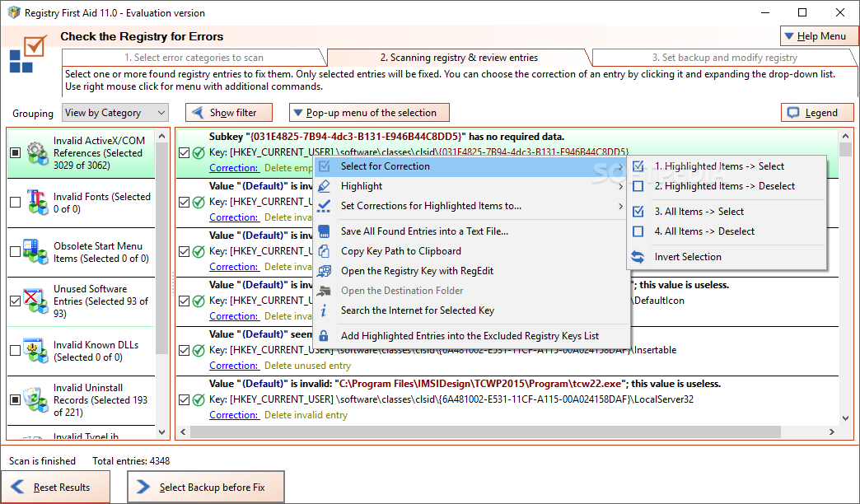Click green status icon of the insertable entry
The height and width of the screenshot is (504, 860).
(199, 350)
